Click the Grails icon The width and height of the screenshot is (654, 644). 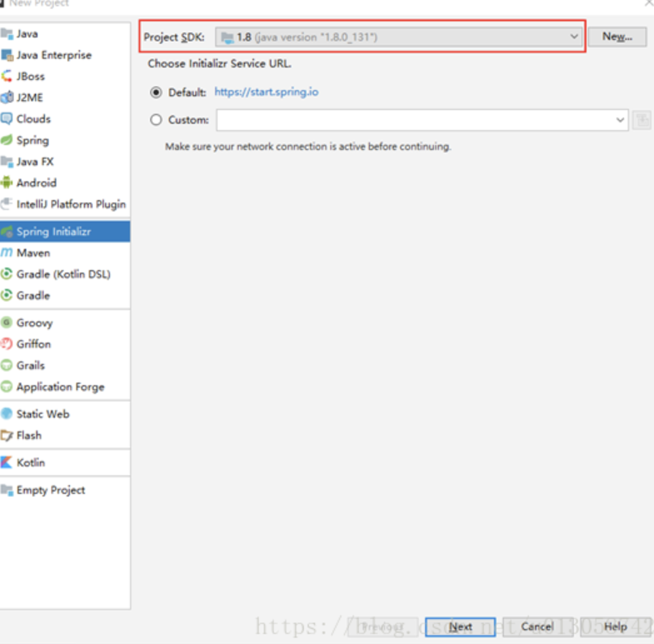click(6, 365)
